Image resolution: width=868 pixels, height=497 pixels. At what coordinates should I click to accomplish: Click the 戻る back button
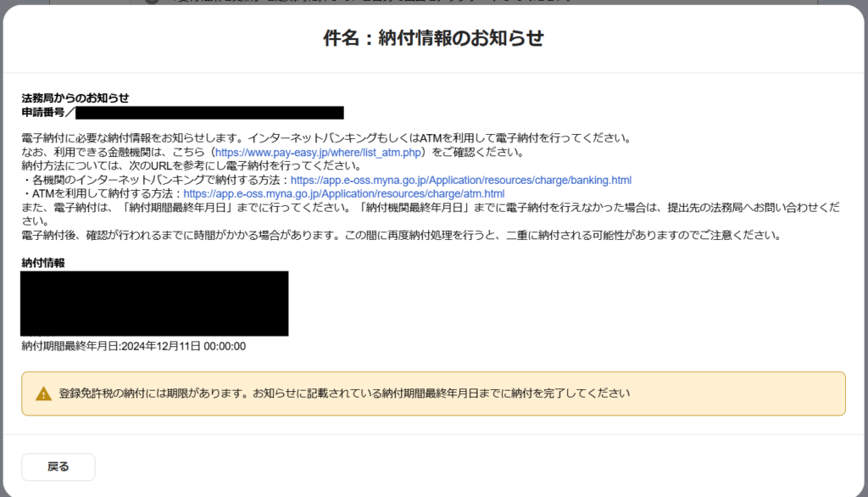point(58,466)
